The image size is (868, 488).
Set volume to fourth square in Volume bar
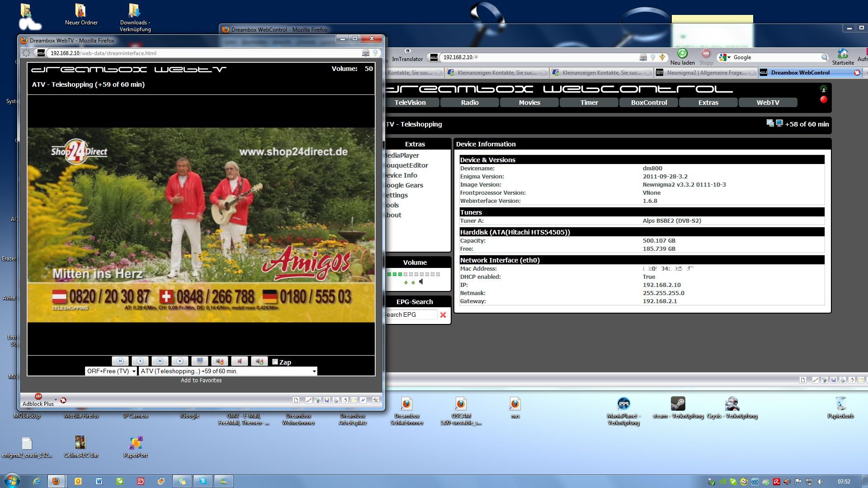click(406, 274)
